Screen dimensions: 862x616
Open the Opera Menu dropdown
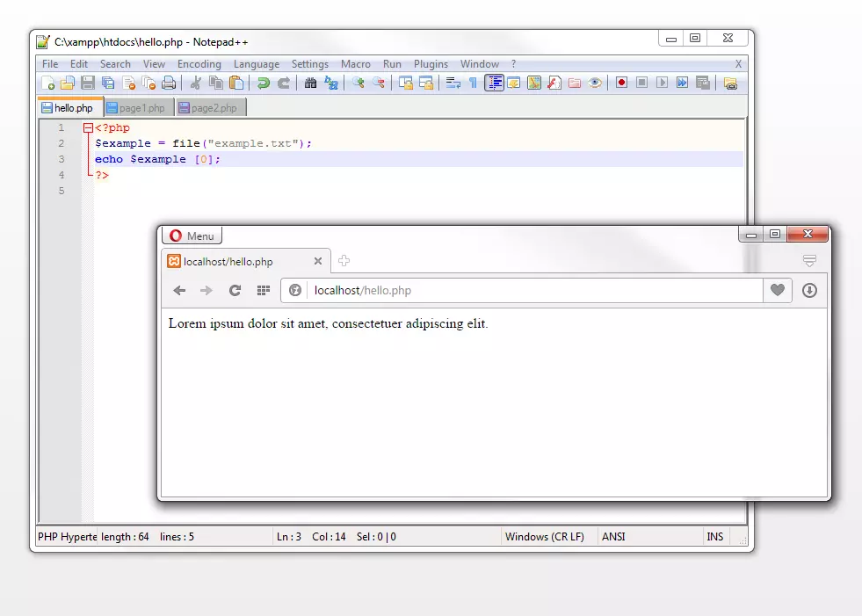(192, 236)
